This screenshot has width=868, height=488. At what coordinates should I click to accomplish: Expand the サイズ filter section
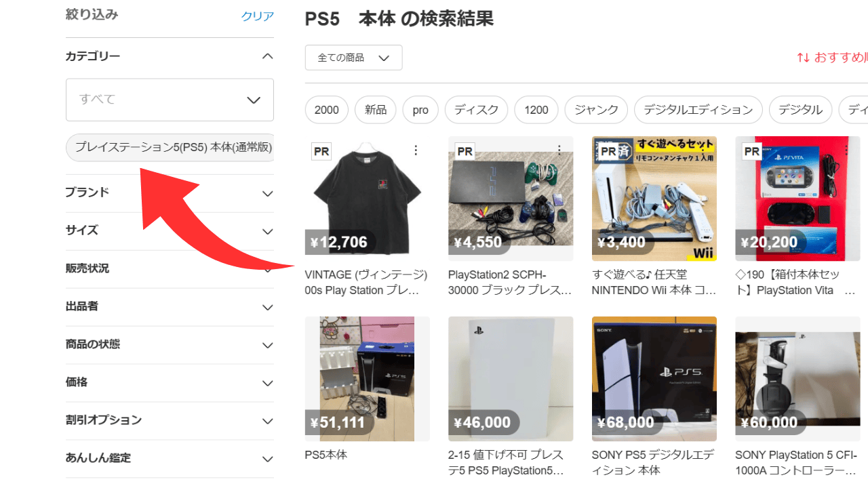point(267,231)
